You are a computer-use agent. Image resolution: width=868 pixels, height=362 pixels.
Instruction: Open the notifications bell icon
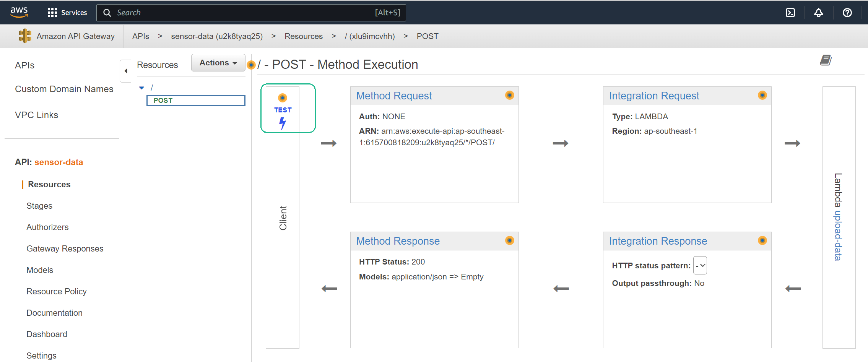[x=818, y=13]
